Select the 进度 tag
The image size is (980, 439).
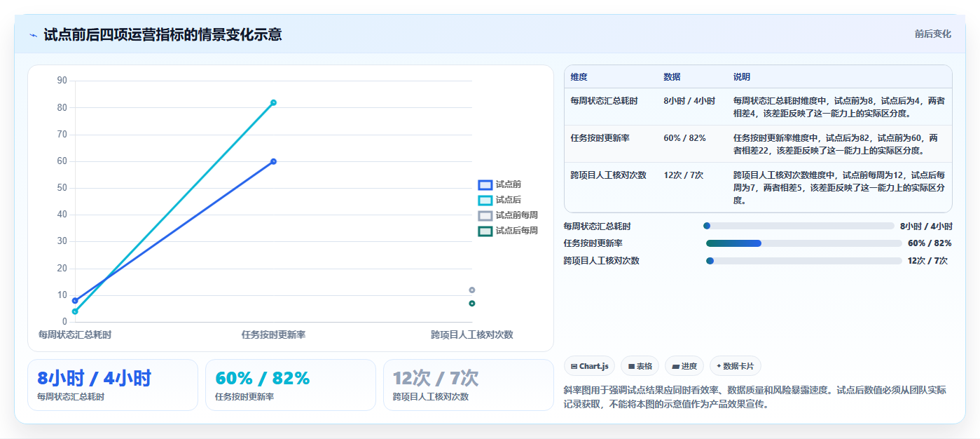pos(684,366)
